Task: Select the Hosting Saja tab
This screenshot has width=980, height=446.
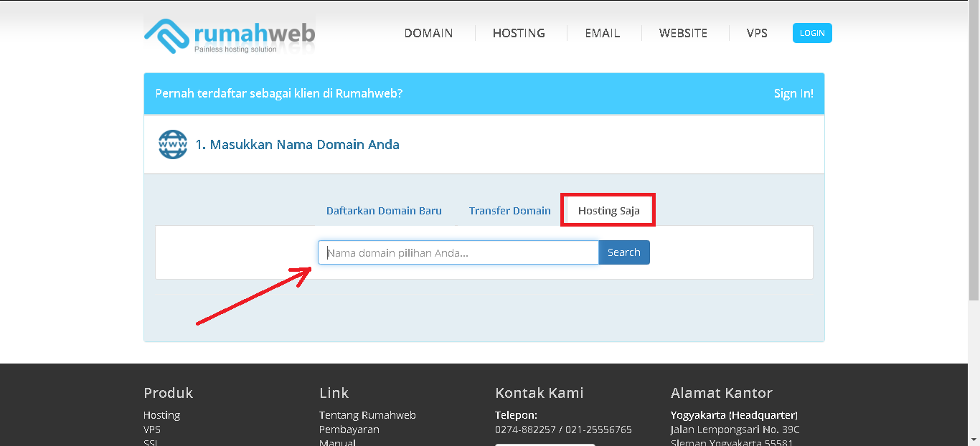Action: pos(608,211)
